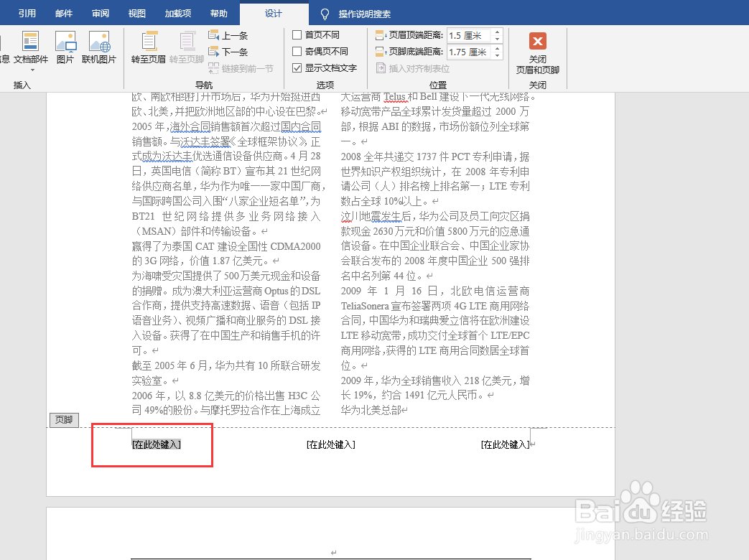Viewport: 749px width, 560px height.
Task: Close header and footer with red X
Action: coord(537,42)
